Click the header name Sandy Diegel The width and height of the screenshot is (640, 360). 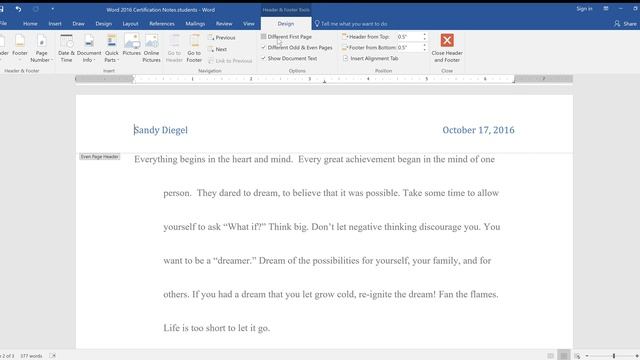pos(161,130)
